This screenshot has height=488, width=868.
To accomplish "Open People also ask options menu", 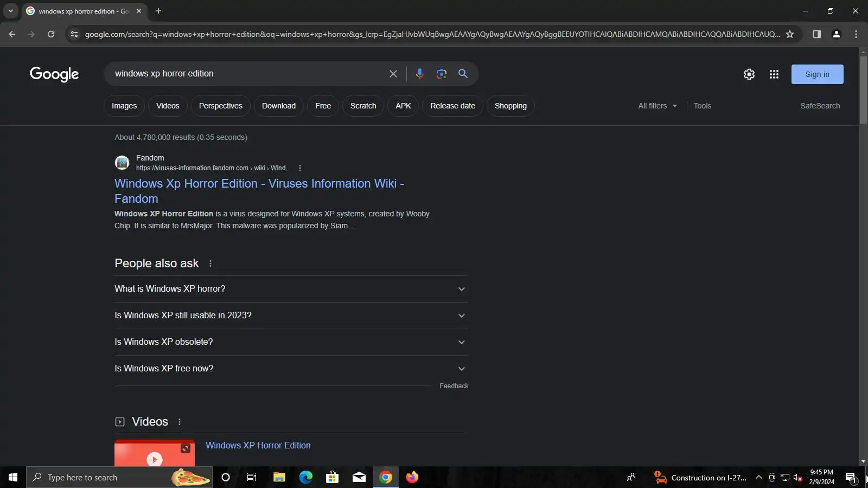I will [x=210, y=264].
